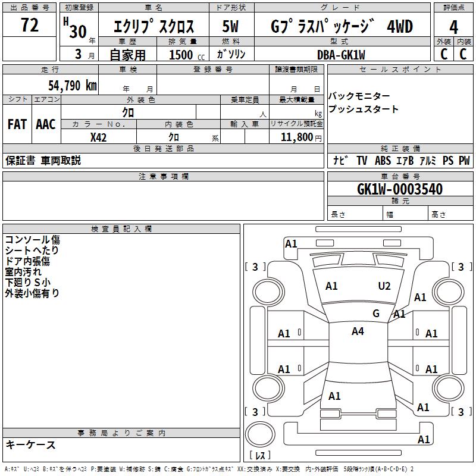Select the H30 first registration year
This screenshot has width=476, height=476.
coord(76,29)
